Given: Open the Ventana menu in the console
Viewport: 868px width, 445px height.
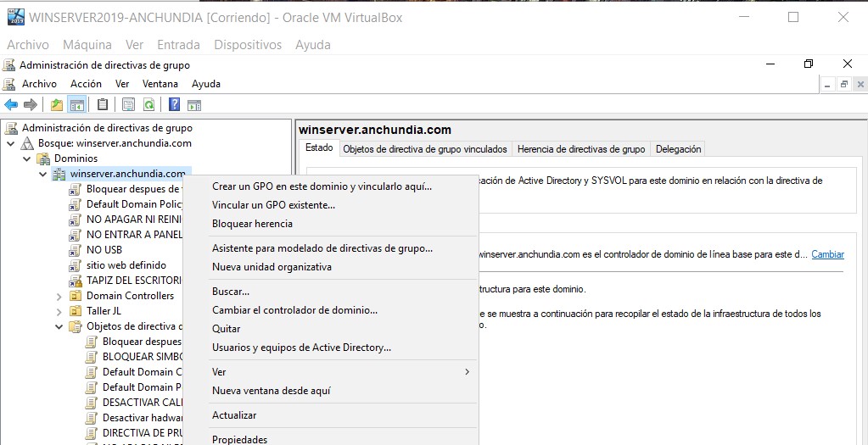Looking at the screenshot, I should (x=160, y=84).
